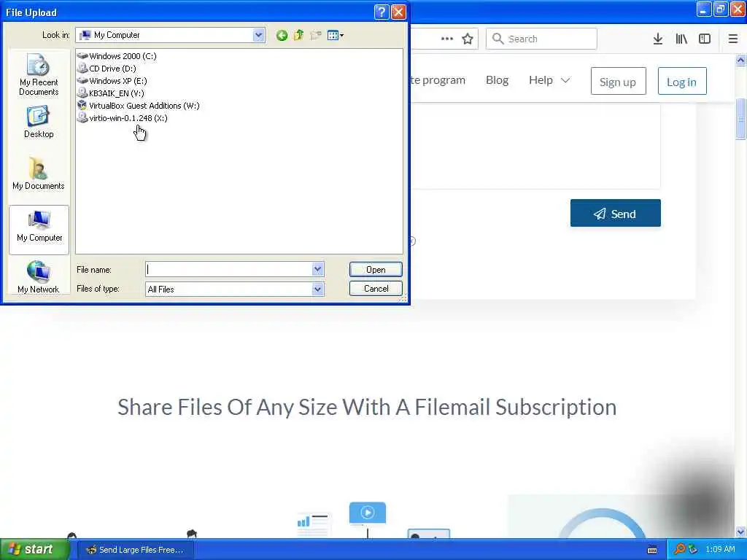The image size is (747, 560).
Task: Click the browser Search box
Action: (x=541, y=39)
